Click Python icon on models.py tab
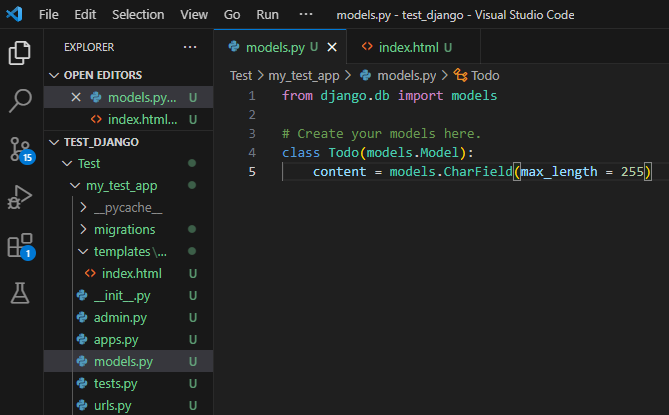This screenshot has height=415, width=669. (234, 46)
